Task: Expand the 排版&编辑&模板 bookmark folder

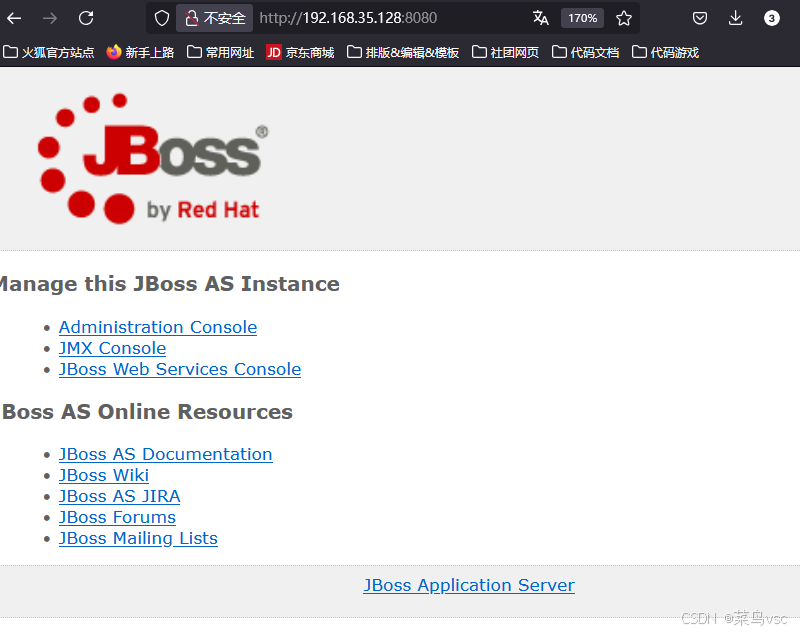Action: click(x=403, y=52)
